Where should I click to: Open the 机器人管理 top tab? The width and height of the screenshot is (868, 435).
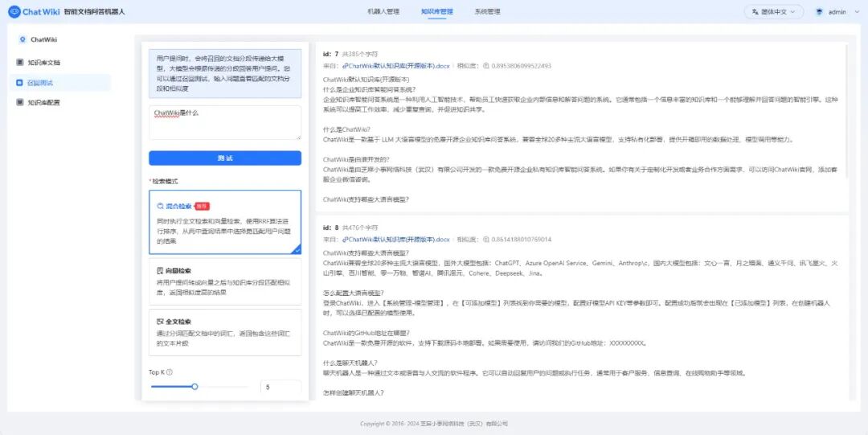[383, 11]
